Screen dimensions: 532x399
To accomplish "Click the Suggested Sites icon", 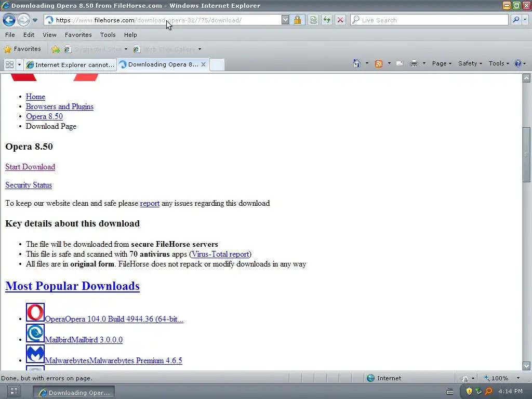I will [x=68, y=49].
